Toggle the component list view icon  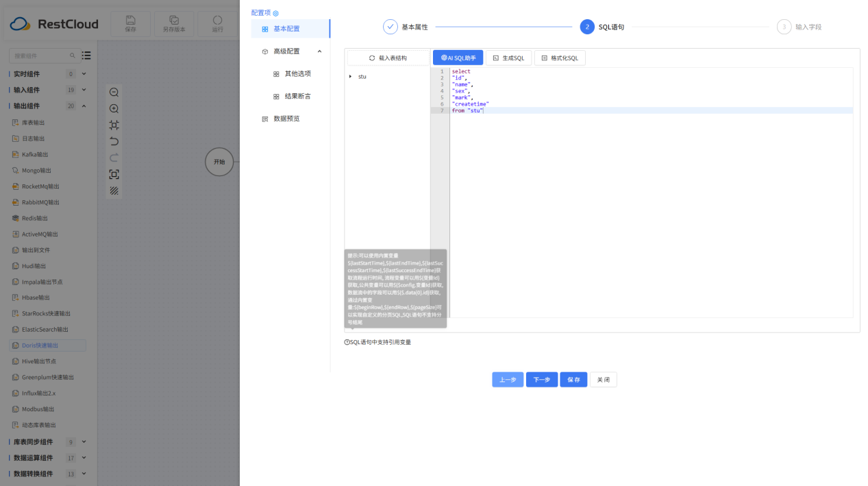(86, 56)
